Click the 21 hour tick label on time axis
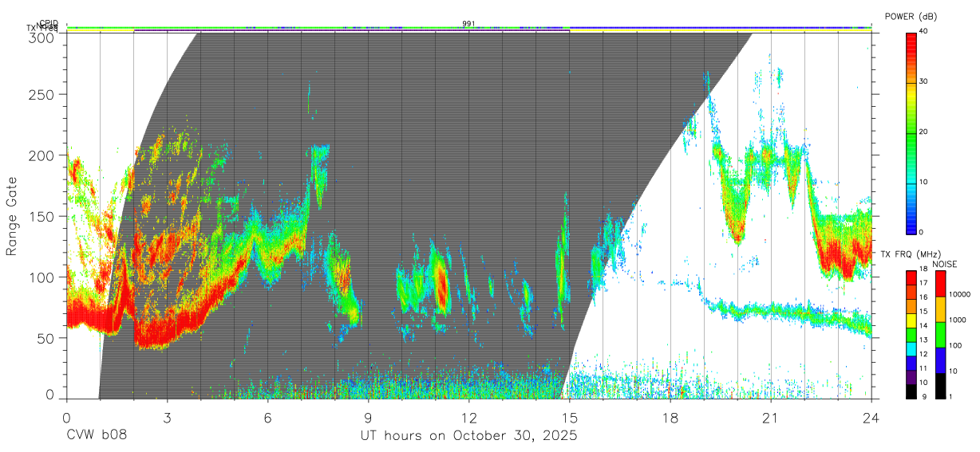The image size is (980, 452). [x=770, y=418]
